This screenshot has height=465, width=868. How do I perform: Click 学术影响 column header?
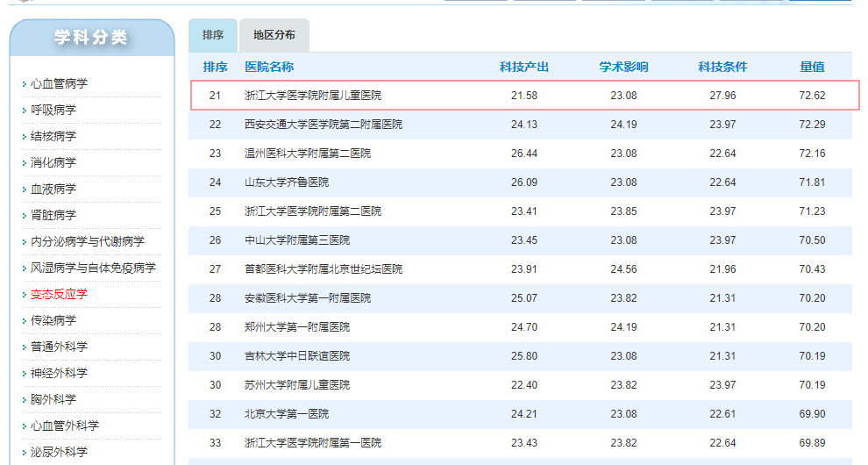tap(623, 67)
